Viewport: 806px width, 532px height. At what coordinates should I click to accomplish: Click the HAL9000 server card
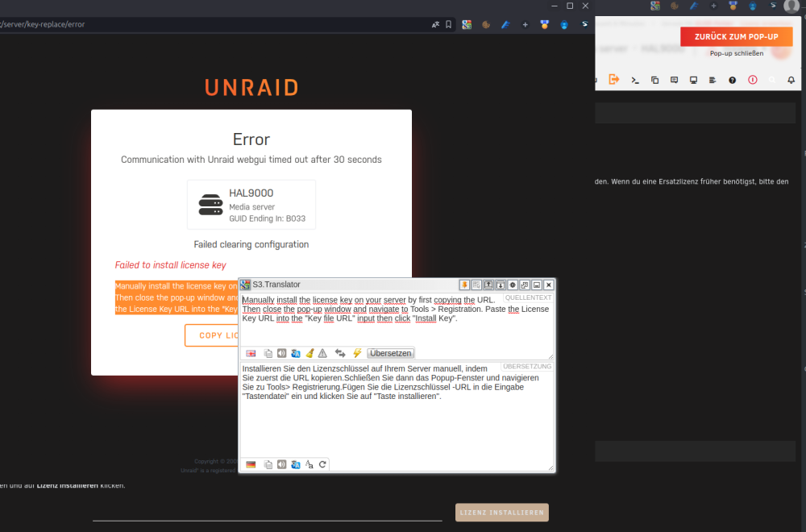point(251,205)
